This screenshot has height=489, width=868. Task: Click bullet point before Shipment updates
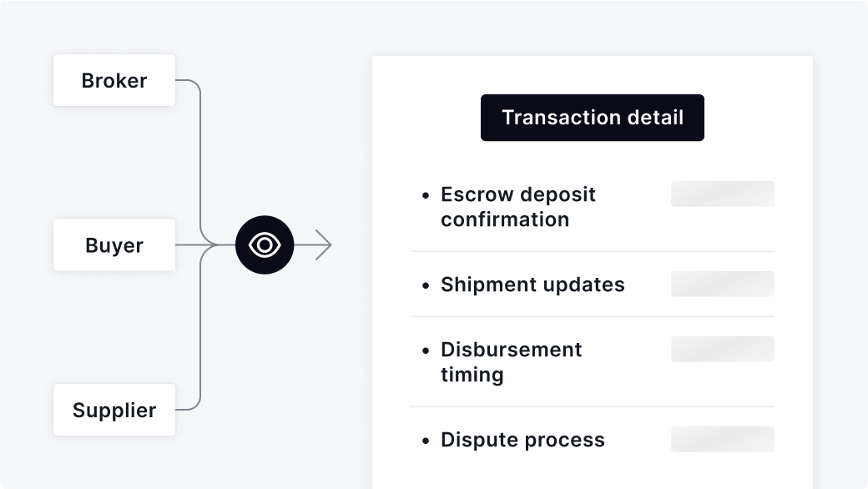425,285
